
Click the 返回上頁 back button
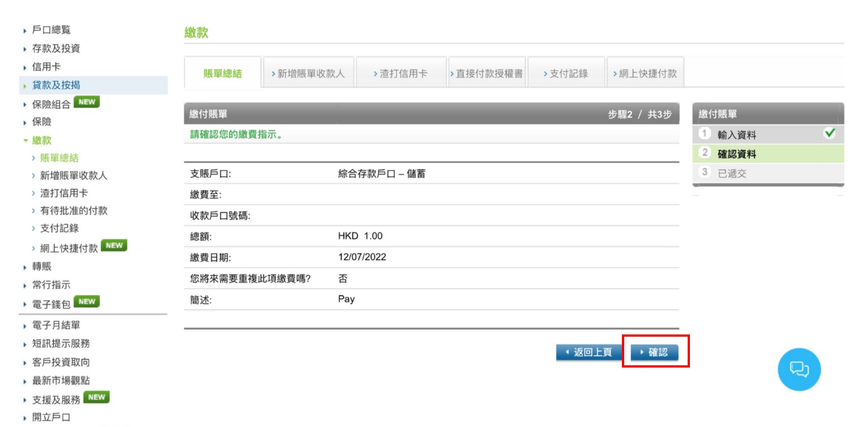pyautogui.click(x=588, y=353)
